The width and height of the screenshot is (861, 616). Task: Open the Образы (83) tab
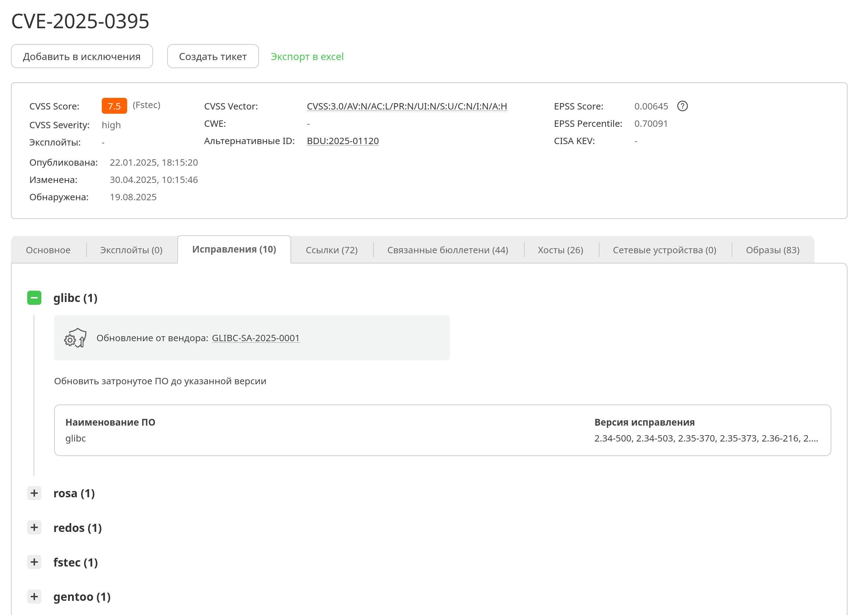(x=772, y=250)
